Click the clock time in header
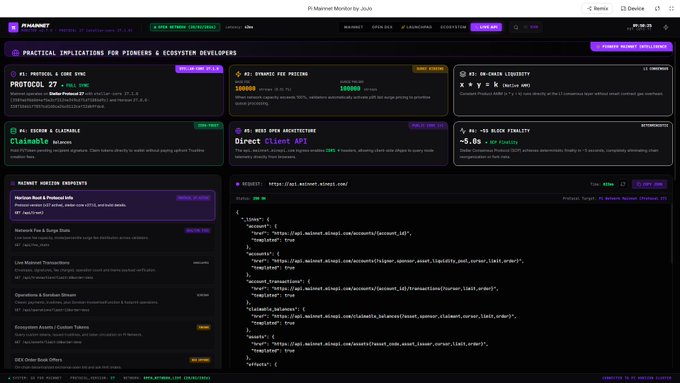The image size is (680, 383). 642,26
